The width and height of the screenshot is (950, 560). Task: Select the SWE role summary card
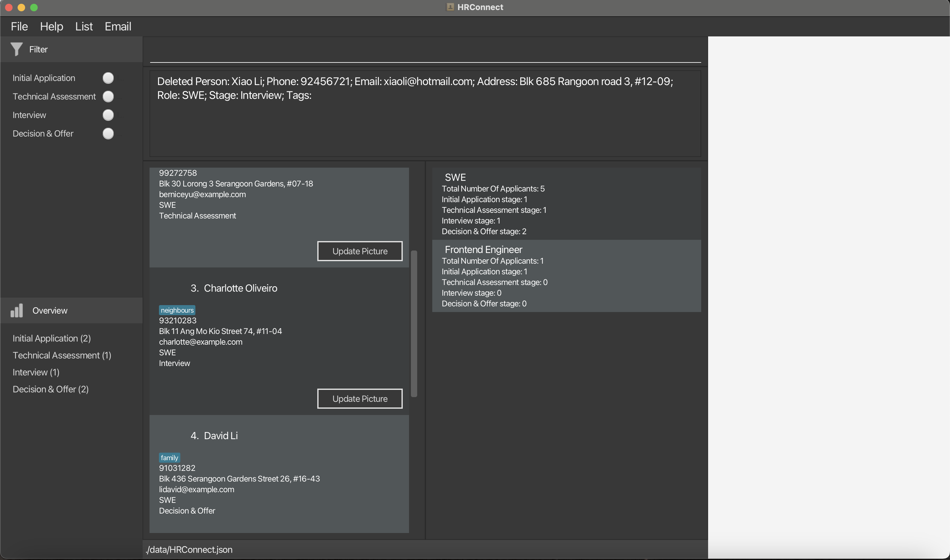pos(566,204)
